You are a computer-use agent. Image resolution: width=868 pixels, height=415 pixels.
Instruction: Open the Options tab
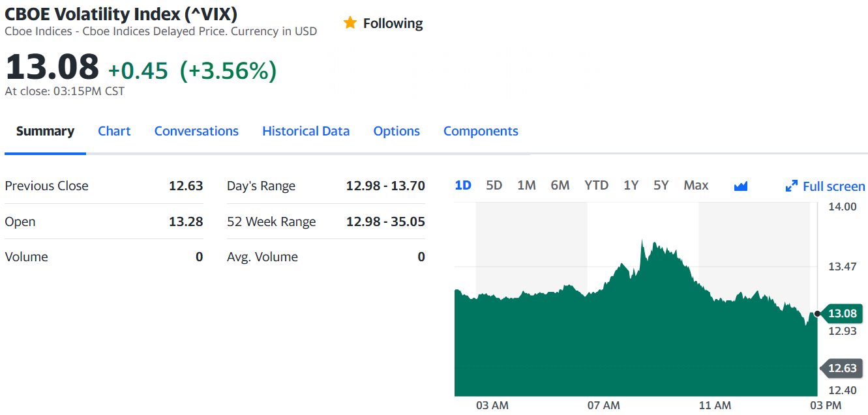coord(397,131)
